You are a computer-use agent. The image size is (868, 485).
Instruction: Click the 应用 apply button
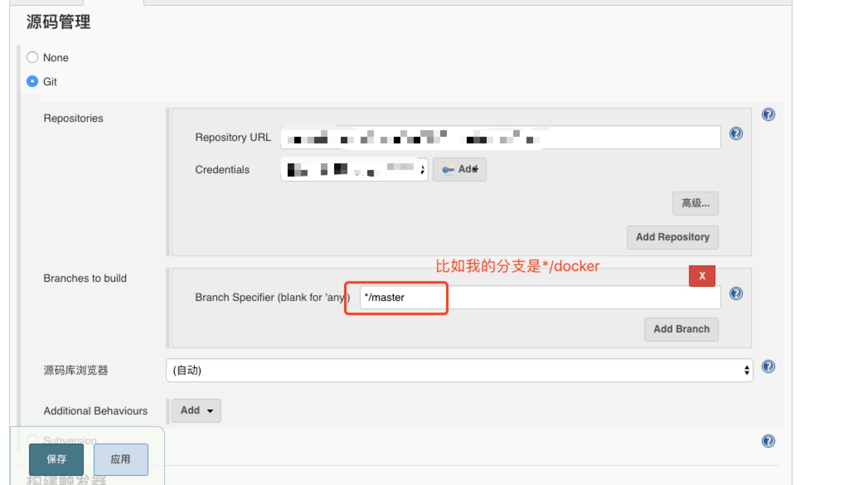[121, 459]
